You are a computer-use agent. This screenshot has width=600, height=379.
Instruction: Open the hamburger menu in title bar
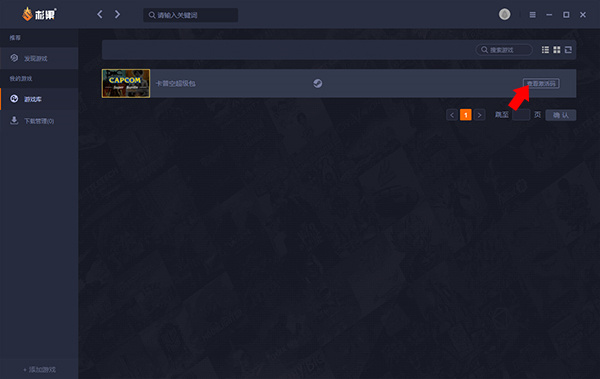pyautogui.click(x=532, y=15)
